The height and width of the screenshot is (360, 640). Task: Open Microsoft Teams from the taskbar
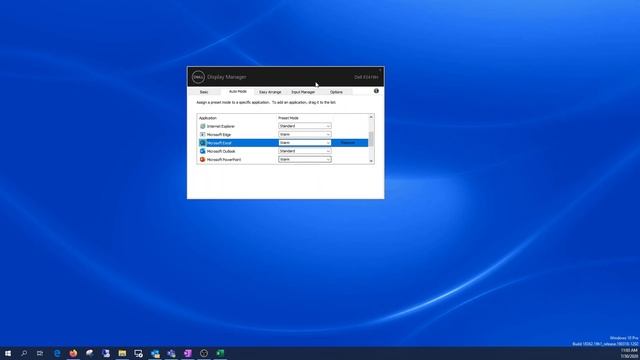(171, 353)
